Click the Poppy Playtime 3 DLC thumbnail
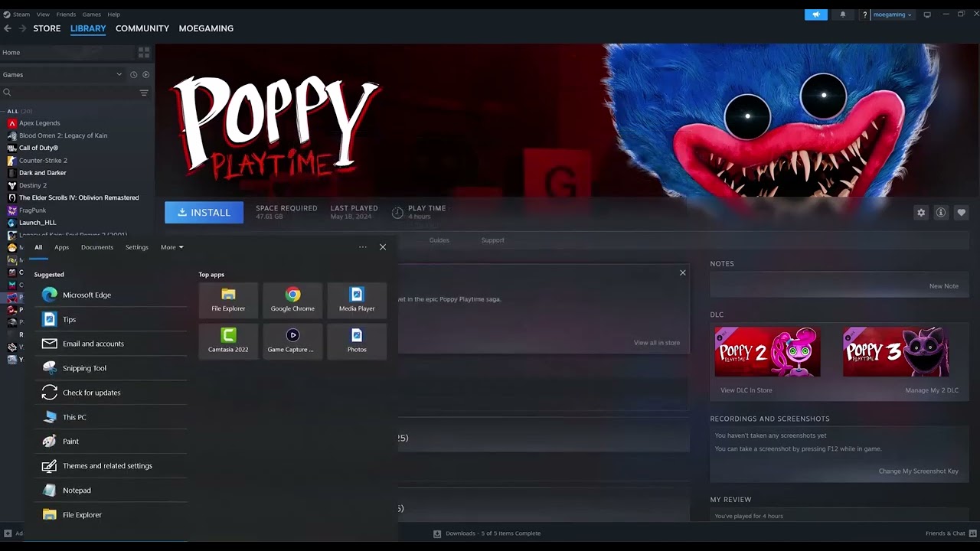The image size is (980, 551). point(896,352)
